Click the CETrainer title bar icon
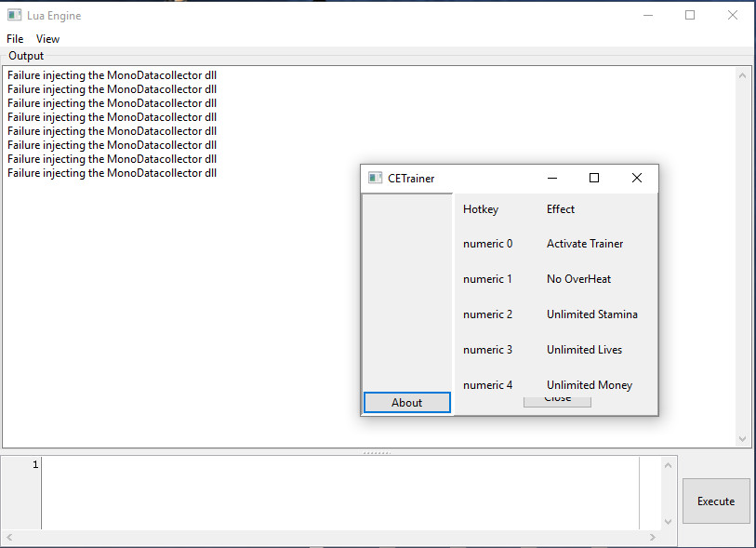This screenshot has height=548, width=756. [374, 177]
